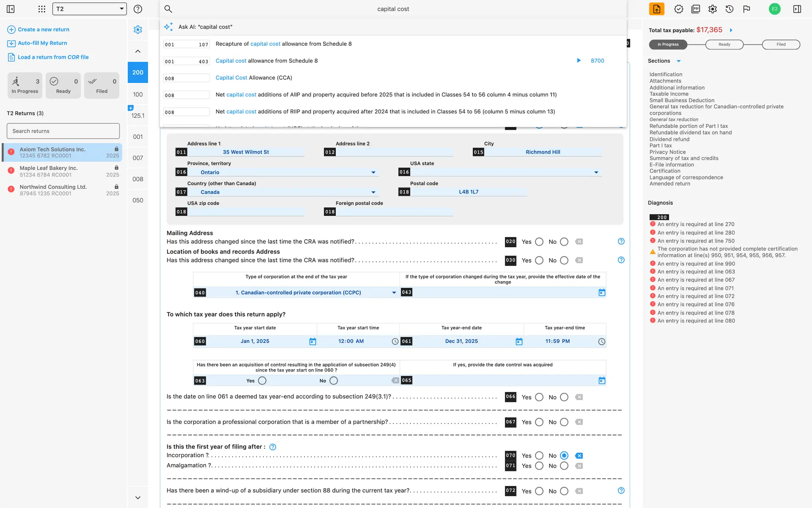Open calendar for tax year start date
The image size is (812, 508).
coord(313,342)
